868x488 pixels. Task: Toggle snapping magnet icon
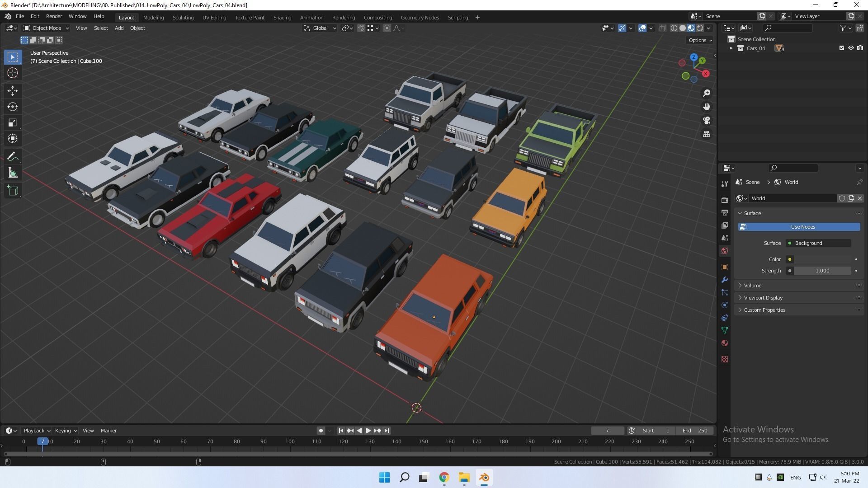click(361, 28)
